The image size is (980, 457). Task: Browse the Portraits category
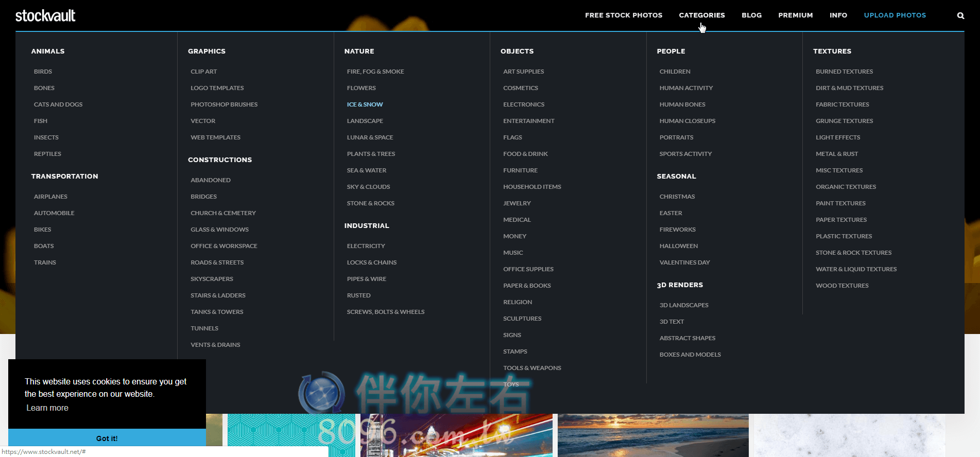coord(676,137)
